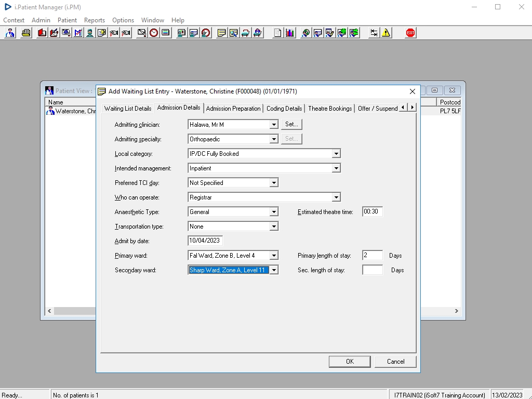Click Set next to Admitting clinician
The width and height of the screenshot is (532, 399).
pyautogui.click(x=291, y=124)
